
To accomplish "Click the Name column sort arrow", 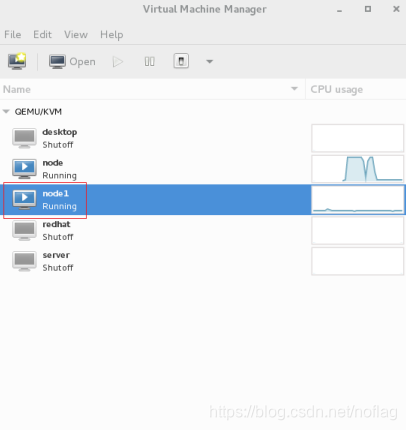I will click(294, 89).
